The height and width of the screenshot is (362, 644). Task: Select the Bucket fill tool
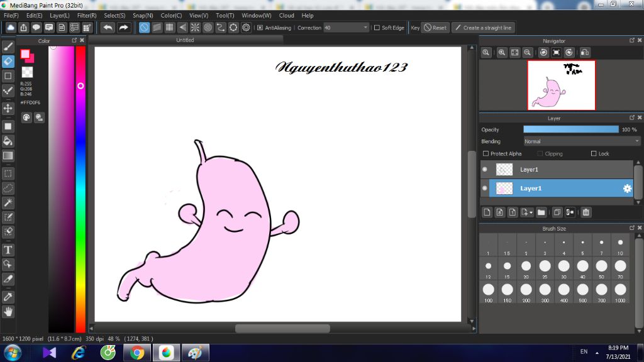pos(8,141)
